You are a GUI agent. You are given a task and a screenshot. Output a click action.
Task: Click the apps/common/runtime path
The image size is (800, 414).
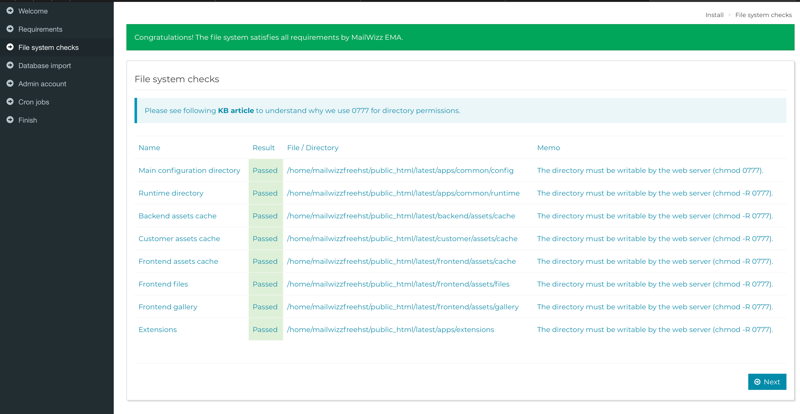pyautogui.click(x=403, y=193)
